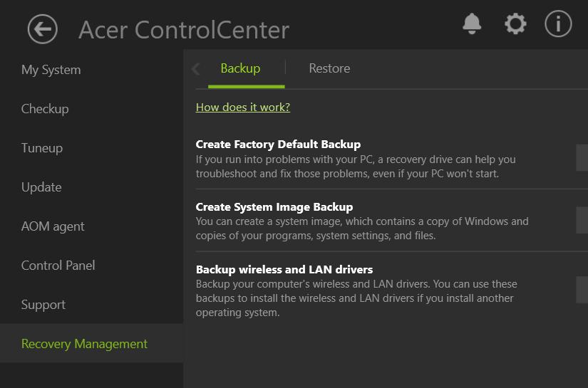Click the Create System Image Backup heading
Screen dimensions: 588x388
tap(274, 206)
